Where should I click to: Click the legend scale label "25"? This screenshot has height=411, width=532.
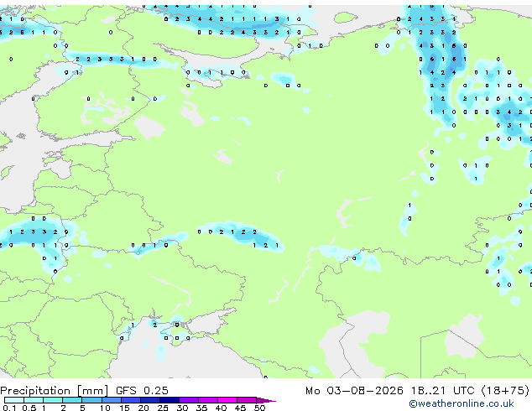click(x=163, y=408)
